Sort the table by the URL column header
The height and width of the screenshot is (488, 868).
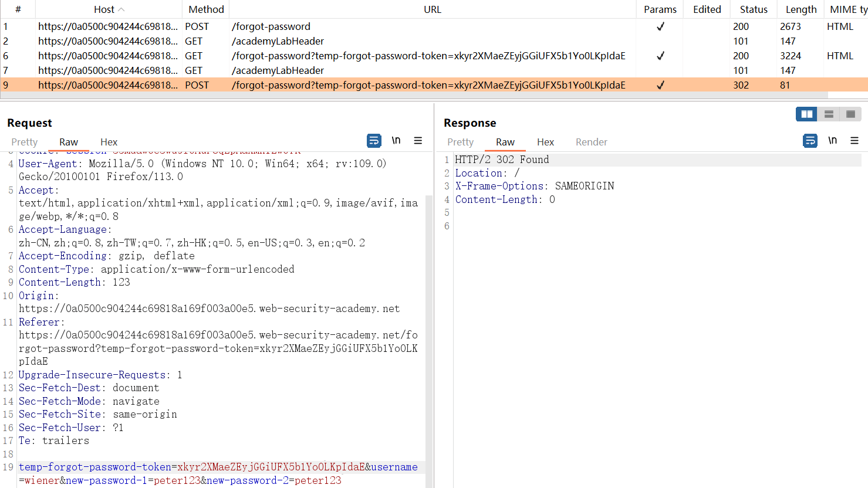tap(433, 9)
